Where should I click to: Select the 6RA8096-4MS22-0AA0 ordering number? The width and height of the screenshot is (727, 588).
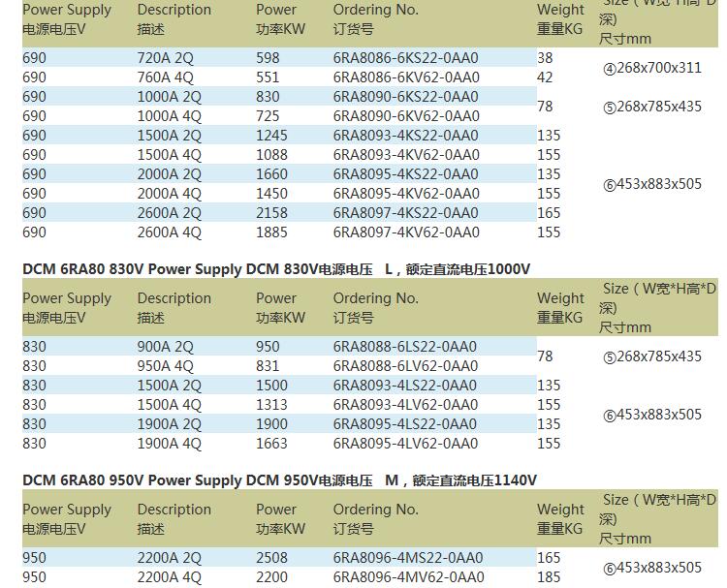pyautogui.click(x=407, y=558)
